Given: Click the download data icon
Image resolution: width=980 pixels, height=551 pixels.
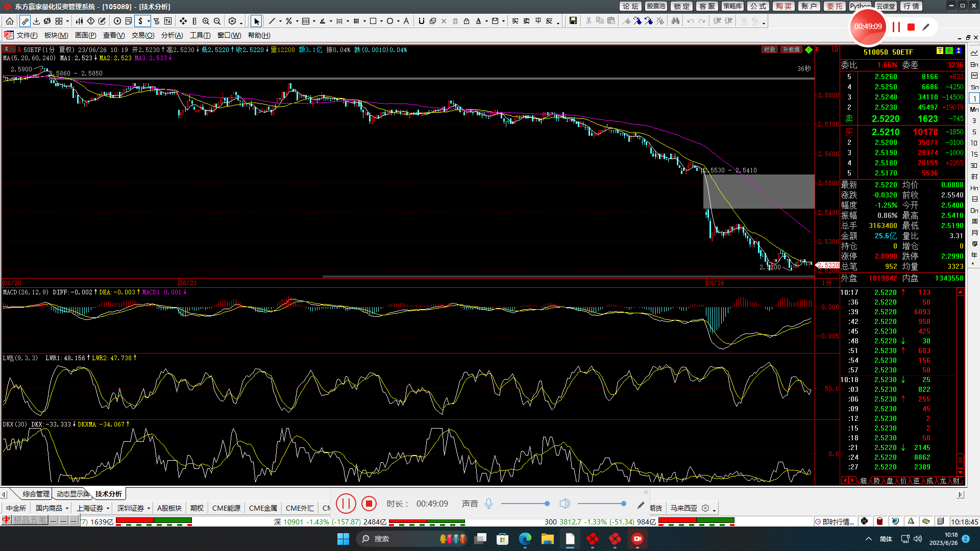Looking at the screenshot, I should tap(36, 21).
